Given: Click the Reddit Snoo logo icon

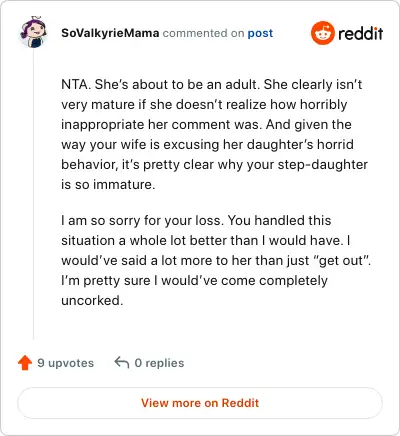Looking at the screenshot, I should tap(322, 33).
